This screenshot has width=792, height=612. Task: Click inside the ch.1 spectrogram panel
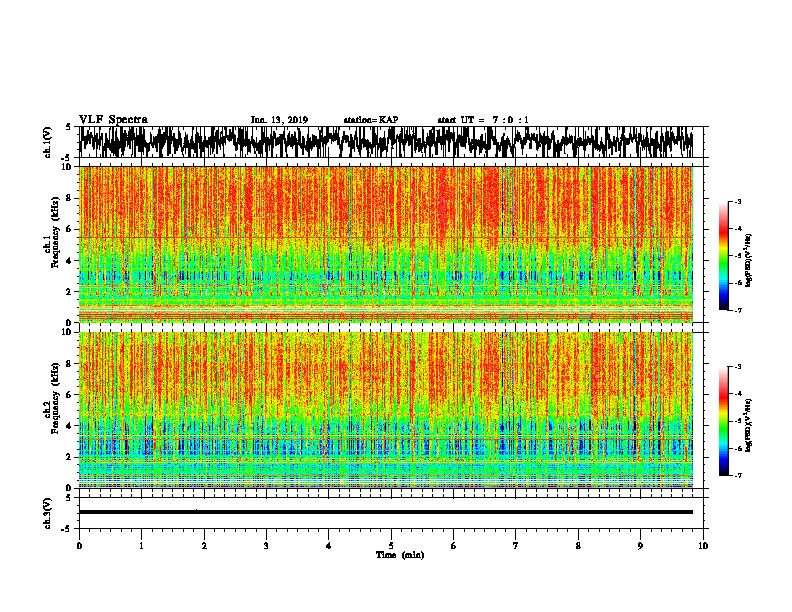tap(386, 244)
